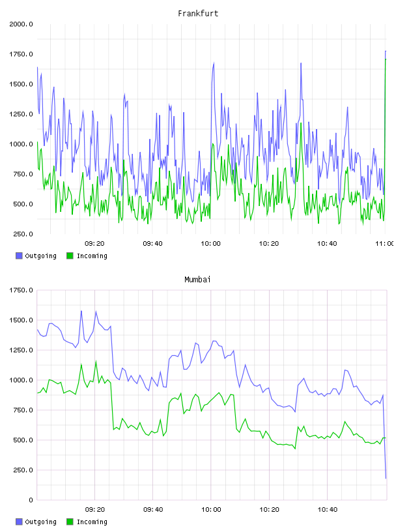Click the Outgoing legend label under Frankfurt

(x=40, y=256)
